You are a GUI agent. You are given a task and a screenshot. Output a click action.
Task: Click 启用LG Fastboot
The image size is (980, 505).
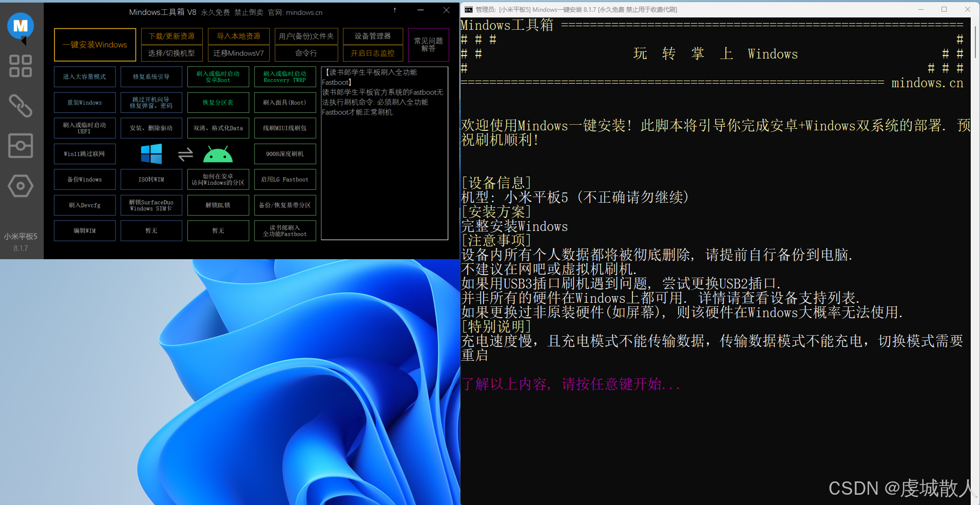point(285,180)
